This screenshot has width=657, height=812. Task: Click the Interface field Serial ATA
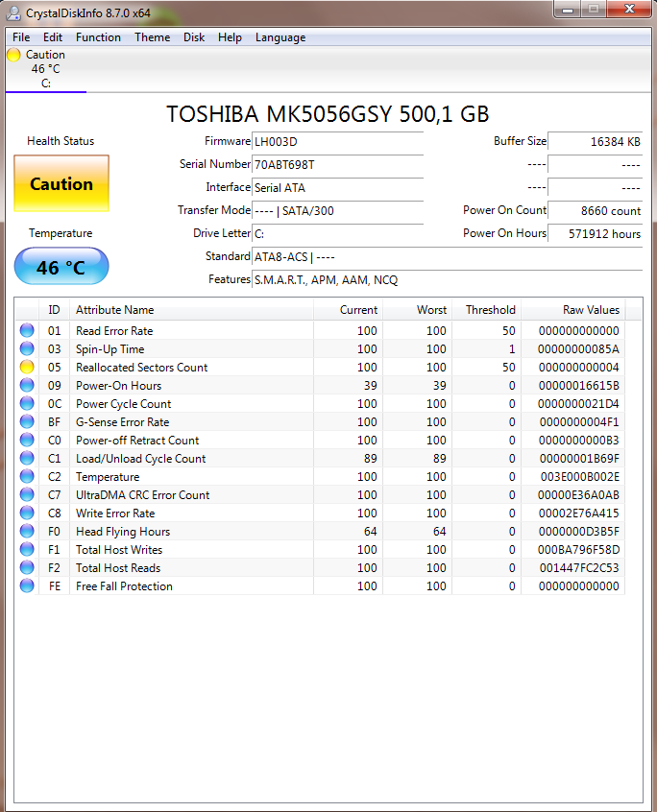tap(338, 187)
